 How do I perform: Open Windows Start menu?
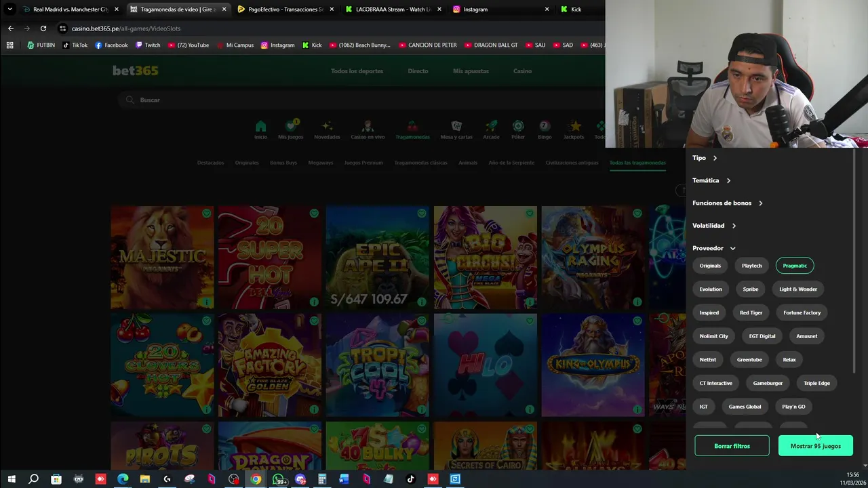12,479
